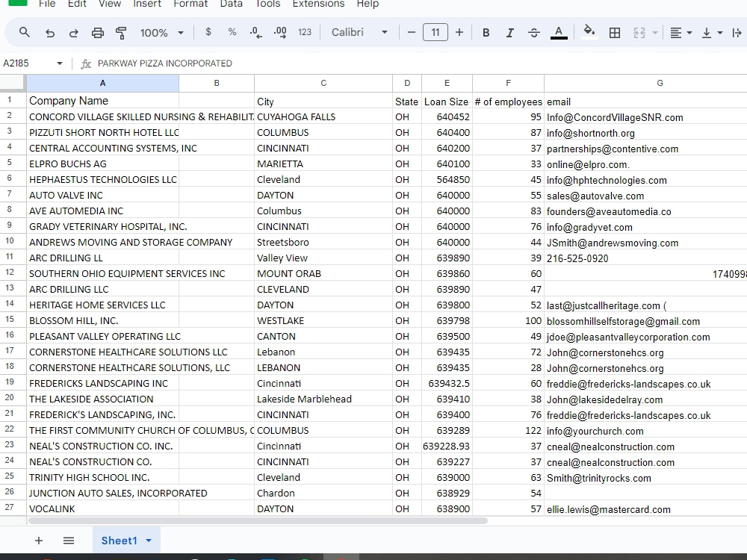Decrease font size with minus button

tap(412, 32)
